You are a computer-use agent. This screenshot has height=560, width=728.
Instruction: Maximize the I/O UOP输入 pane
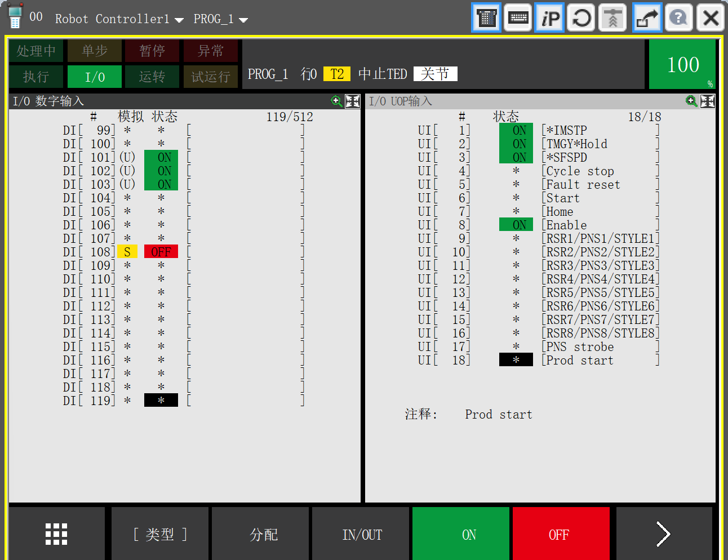(708, 101)
